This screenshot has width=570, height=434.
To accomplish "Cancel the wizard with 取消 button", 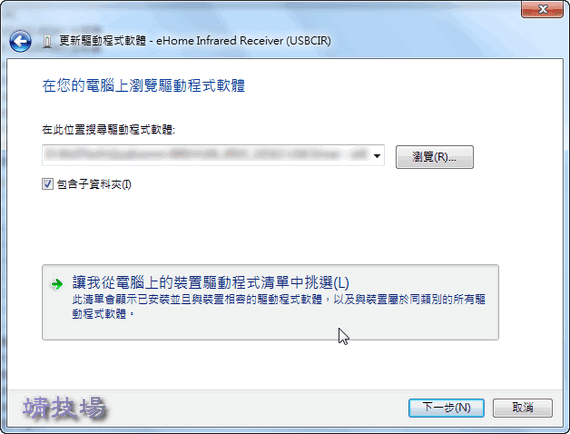I will [x=522, y=408].
